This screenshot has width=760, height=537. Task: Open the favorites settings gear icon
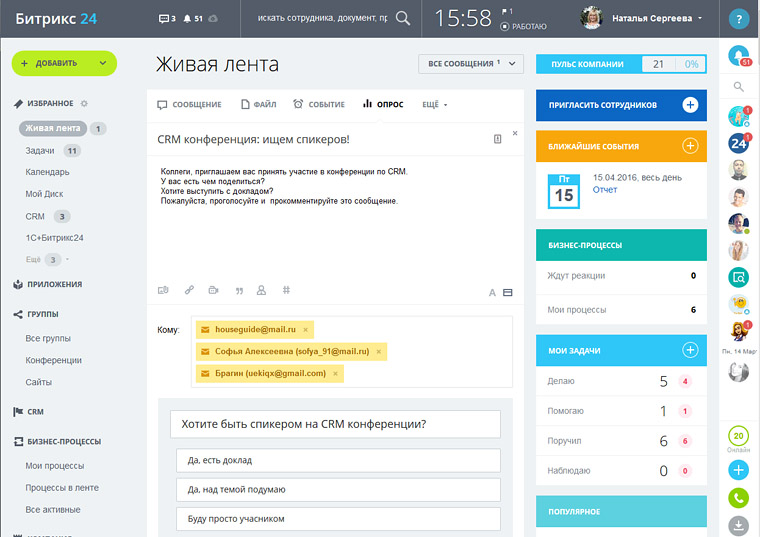[84, 103]
